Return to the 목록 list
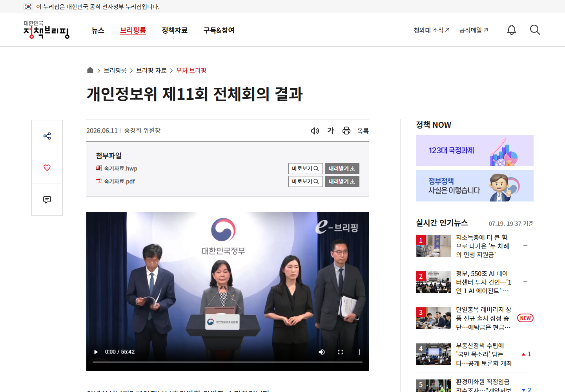This screenshot has height=392, width=565. click(x=363, y=131)
